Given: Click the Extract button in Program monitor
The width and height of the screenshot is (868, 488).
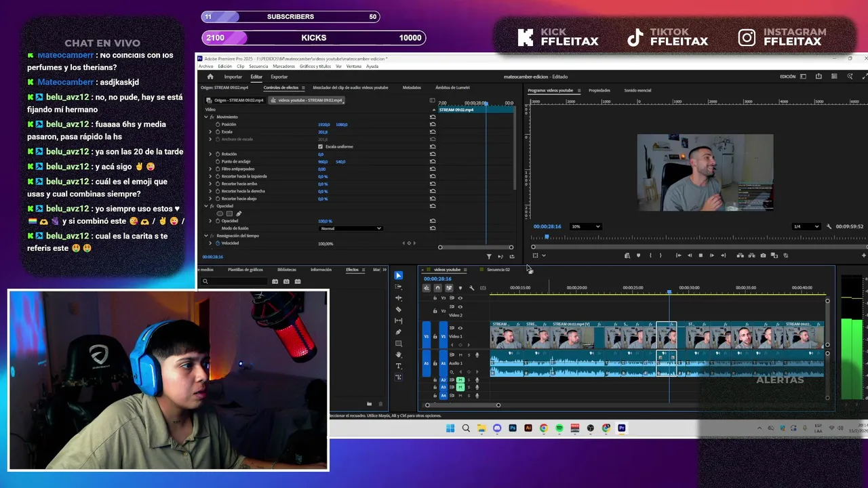Looking at the screenshot, I should tap(751, 256).
